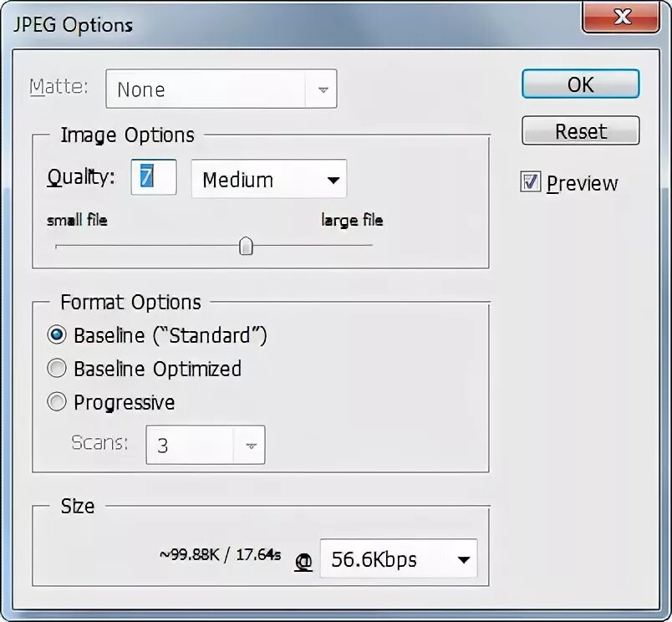Close the JPEG Options dialog with the X

tap(620, 18)
